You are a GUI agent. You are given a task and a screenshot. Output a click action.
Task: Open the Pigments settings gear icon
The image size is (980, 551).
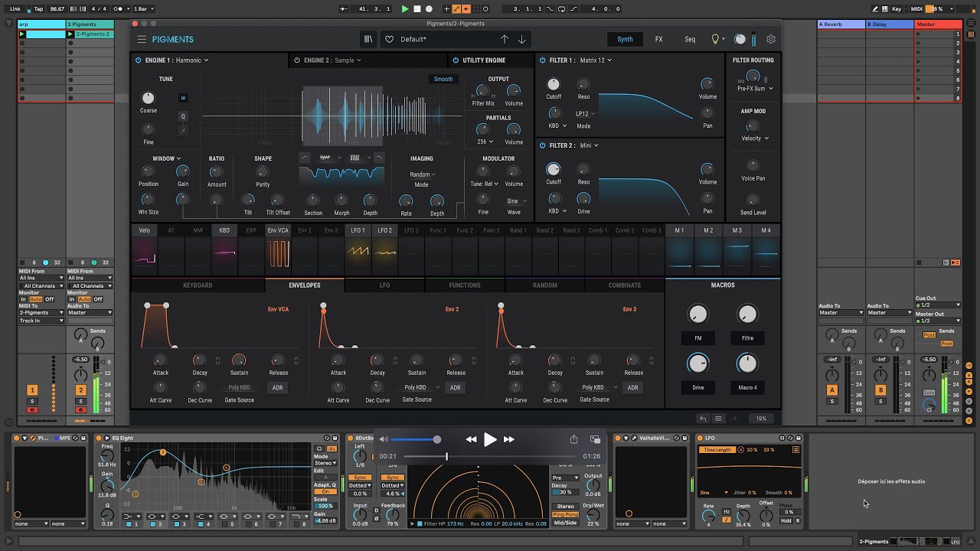click(771, 39)
